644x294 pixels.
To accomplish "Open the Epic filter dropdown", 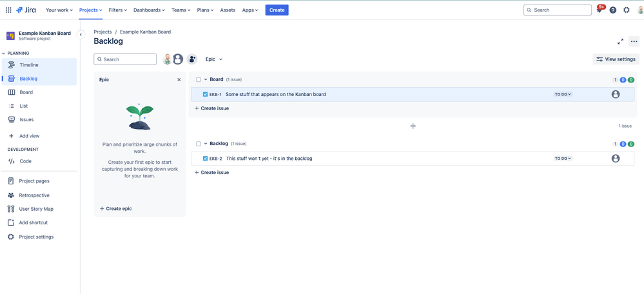I will click(x=214, y=59).
